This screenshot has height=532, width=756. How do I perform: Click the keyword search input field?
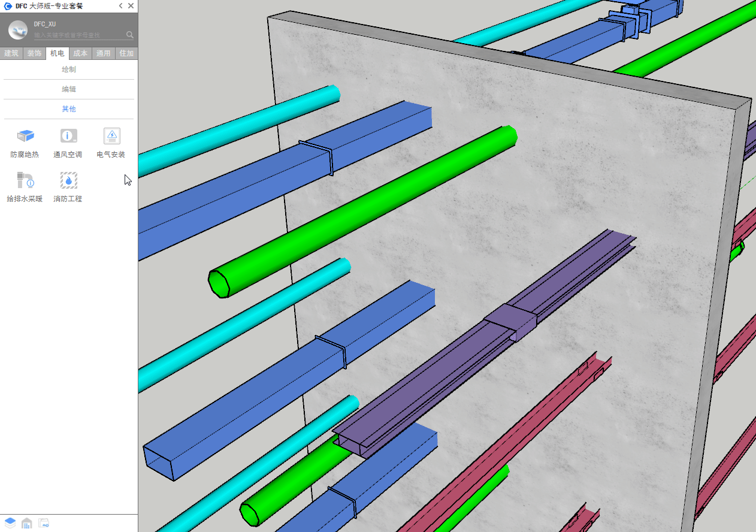pyautogui.click(x=78, y=35)
